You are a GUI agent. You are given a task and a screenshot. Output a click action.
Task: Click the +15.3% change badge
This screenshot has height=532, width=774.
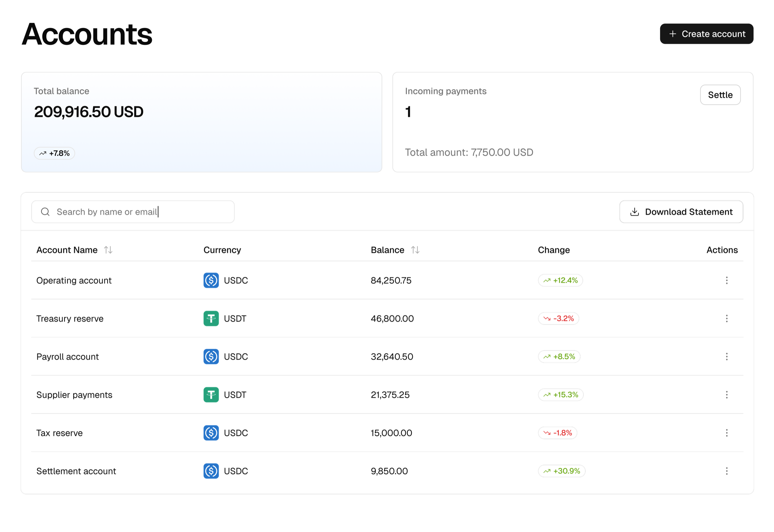click(x=561, y=395)
